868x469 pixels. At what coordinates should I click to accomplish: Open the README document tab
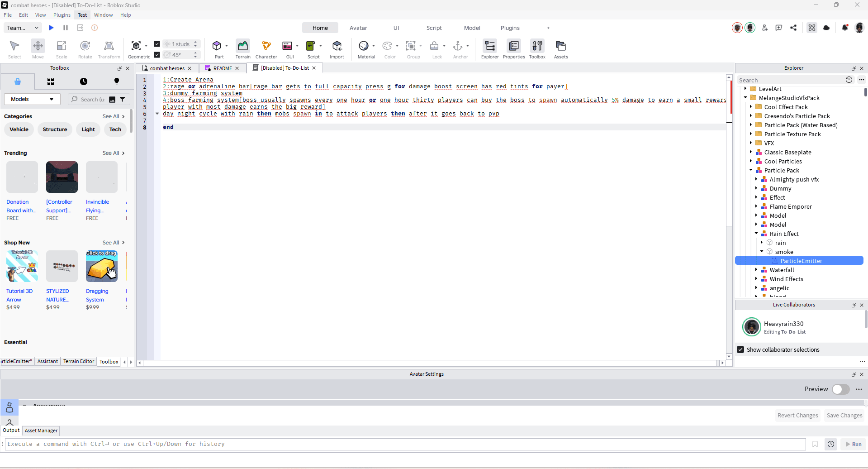(223, 68)
